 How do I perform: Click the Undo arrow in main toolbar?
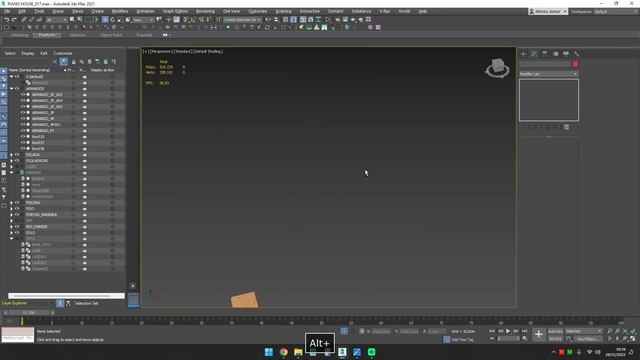(7, 20)
